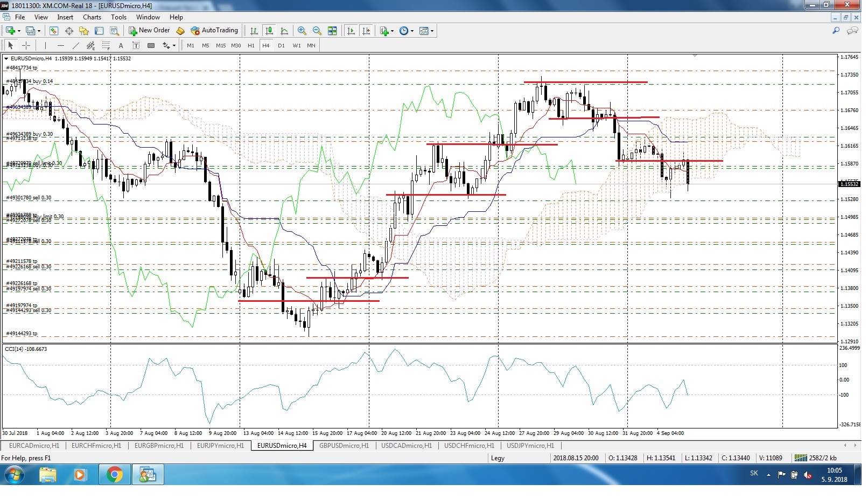Expand the Arrows objects dropdown arrow
This screenshot has width=868, height=498.
tap(174, 45)
